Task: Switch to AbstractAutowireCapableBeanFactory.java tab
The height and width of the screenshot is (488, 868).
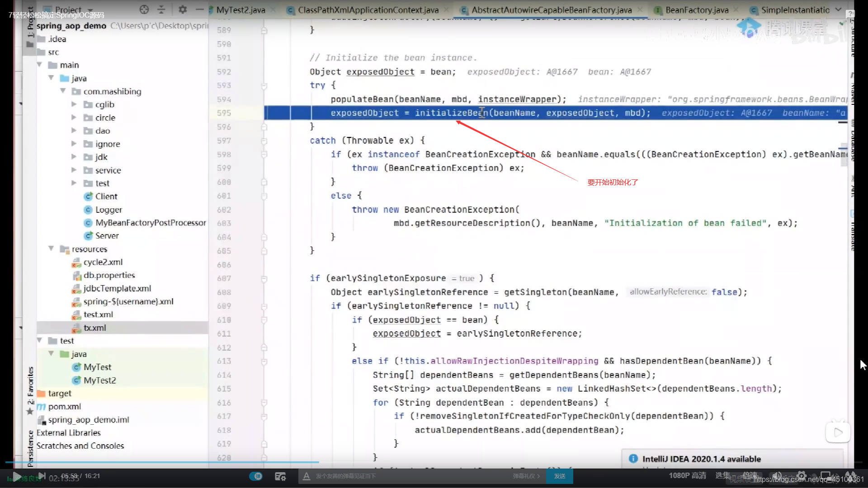Action: coord(552,9)
